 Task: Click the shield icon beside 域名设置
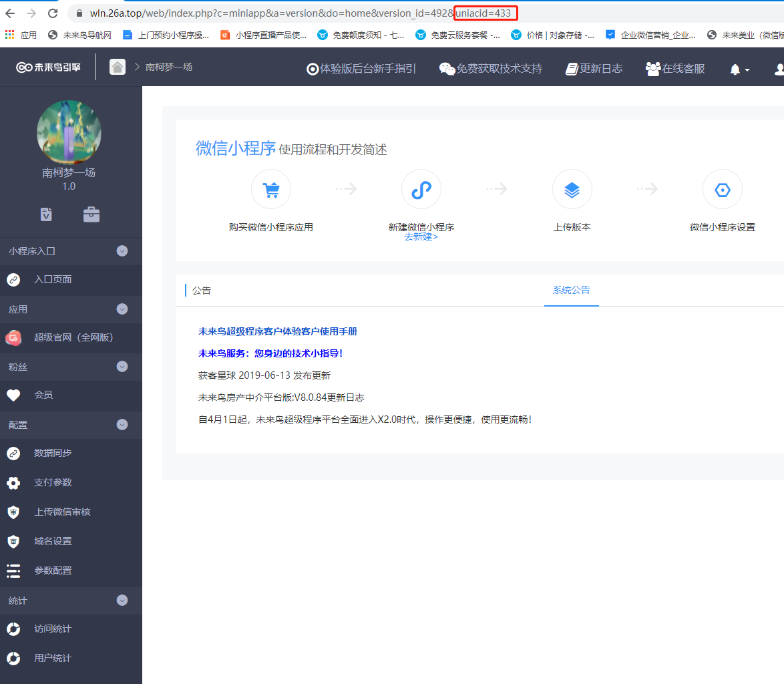pos(13,542)
